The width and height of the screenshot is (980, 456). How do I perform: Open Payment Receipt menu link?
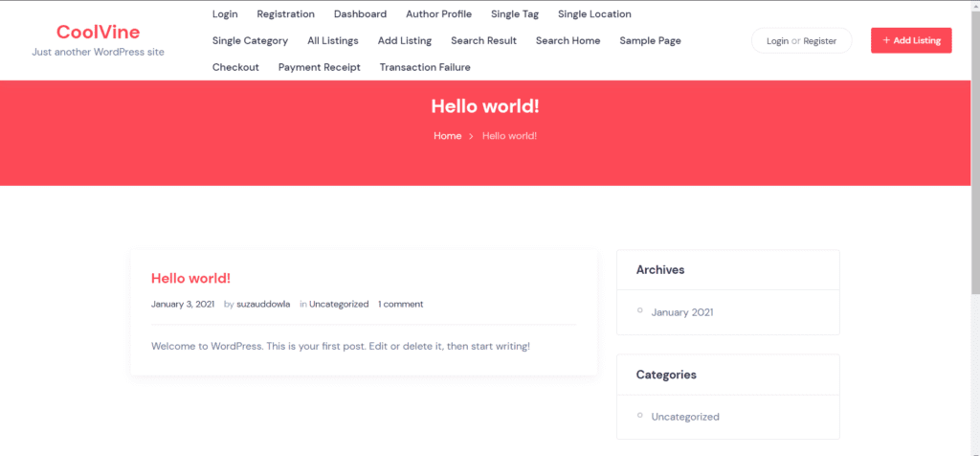319,67
